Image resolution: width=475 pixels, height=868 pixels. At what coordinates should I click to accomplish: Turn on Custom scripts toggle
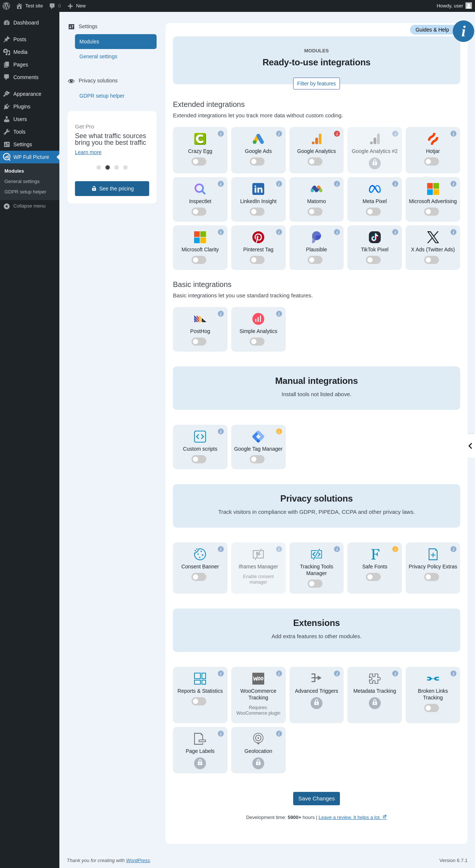199,459
